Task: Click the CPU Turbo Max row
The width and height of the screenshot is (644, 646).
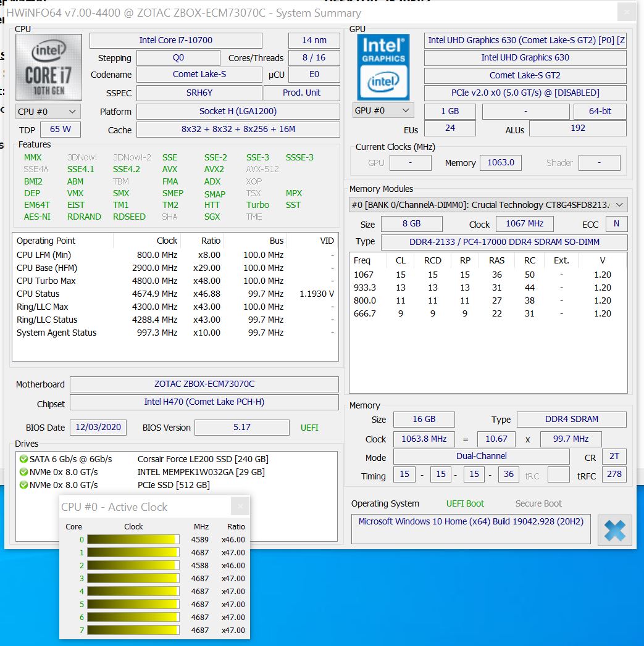Action: pos(175,281)
